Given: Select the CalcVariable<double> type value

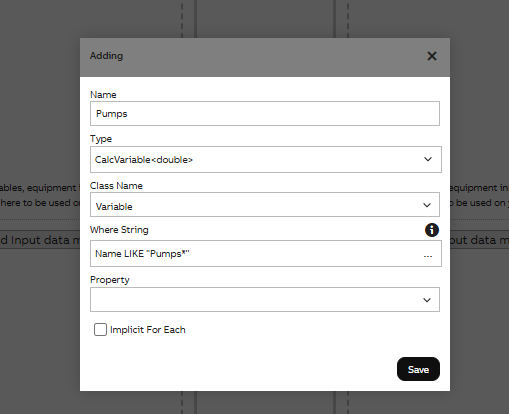Looking at the screenshot, I should 144,160.
